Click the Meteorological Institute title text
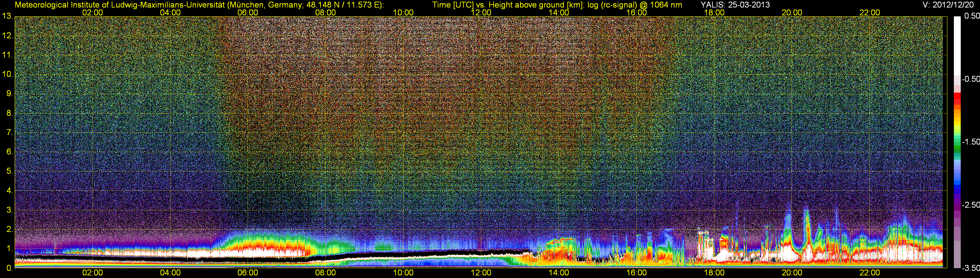980x278 pixels. [x=199, y=5]
